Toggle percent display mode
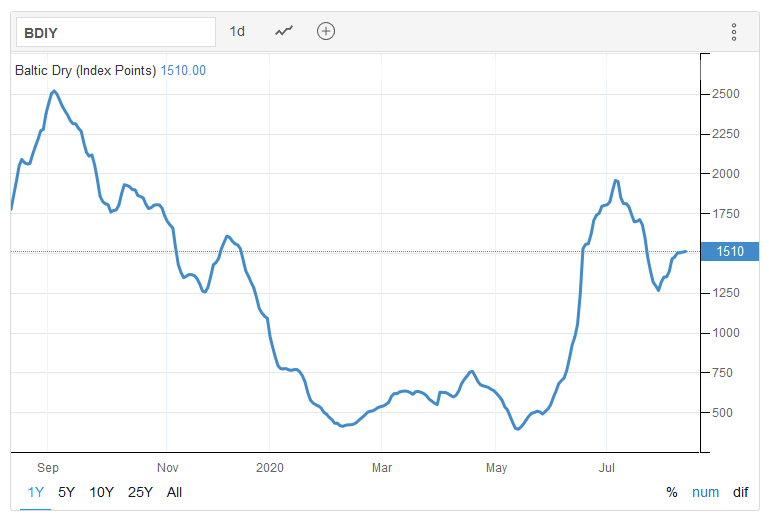Screen dimensions: 769x525 tap(672, 492)
